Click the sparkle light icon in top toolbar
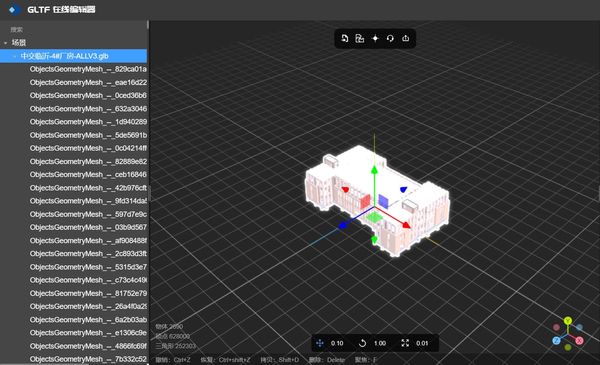 (x=375, y=38)
